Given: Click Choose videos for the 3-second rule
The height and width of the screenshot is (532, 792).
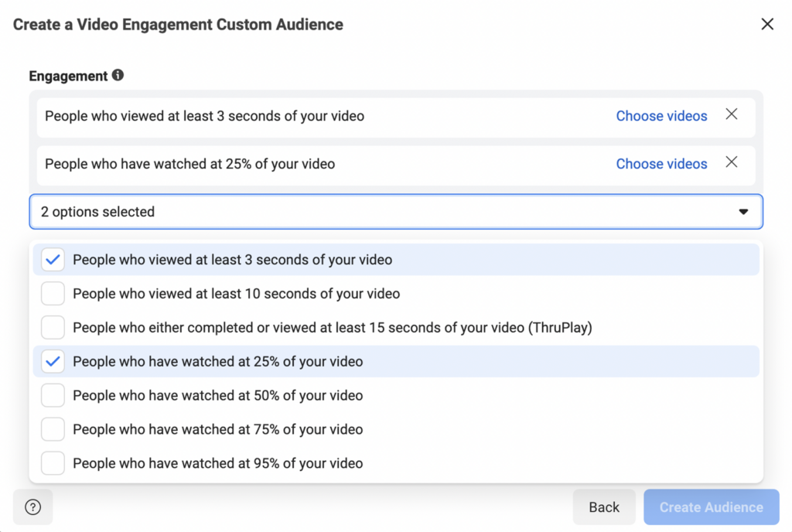Looking at the screenshot, I should pos(661,115).
